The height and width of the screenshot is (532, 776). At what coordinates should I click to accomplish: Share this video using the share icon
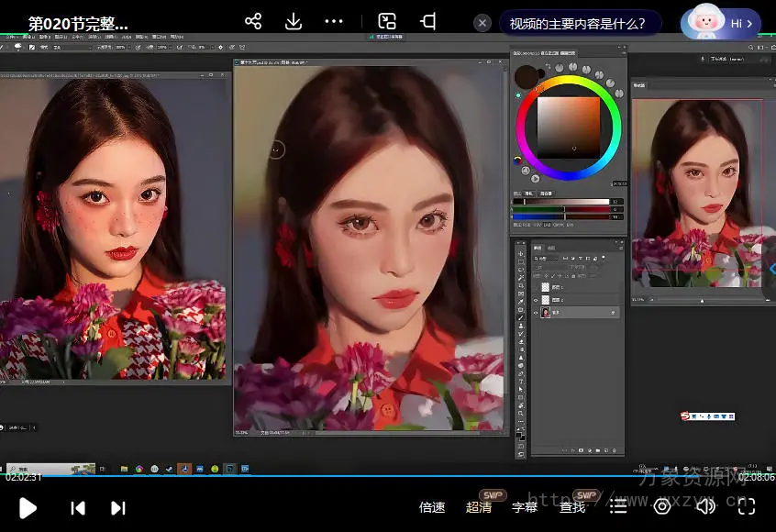(253, 22)
